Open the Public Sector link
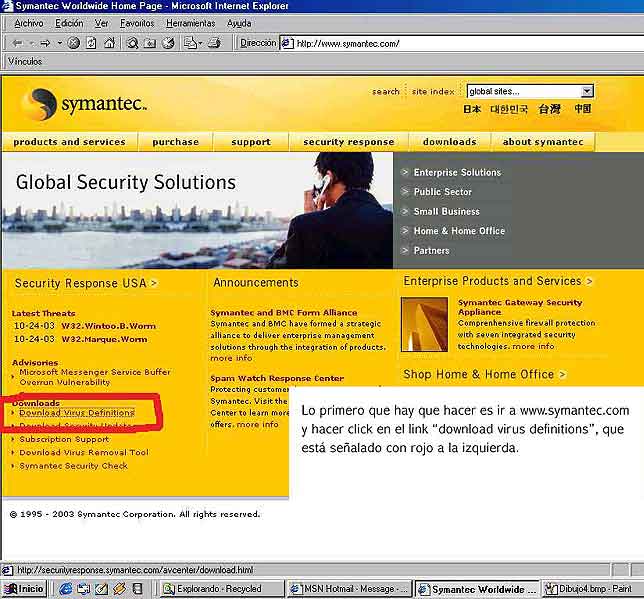The height and width of the screenshot is (599, 644). [x=443, y=192]
